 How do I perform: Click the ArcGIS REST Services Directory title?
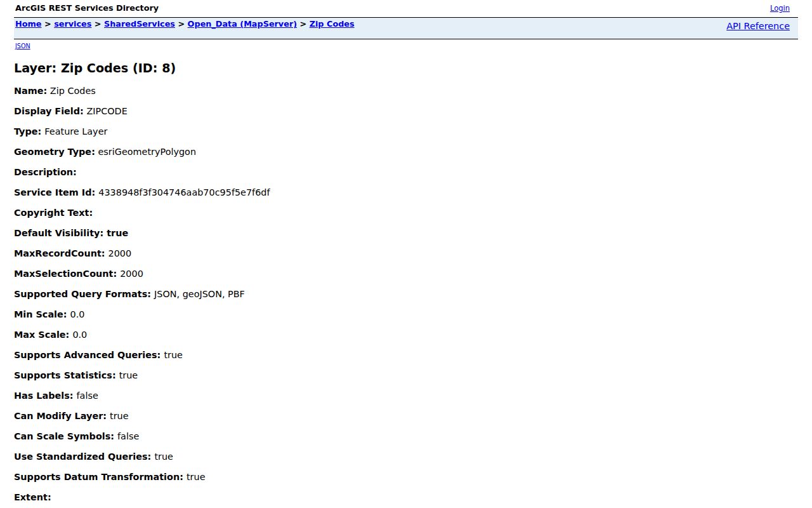(87, 8)
